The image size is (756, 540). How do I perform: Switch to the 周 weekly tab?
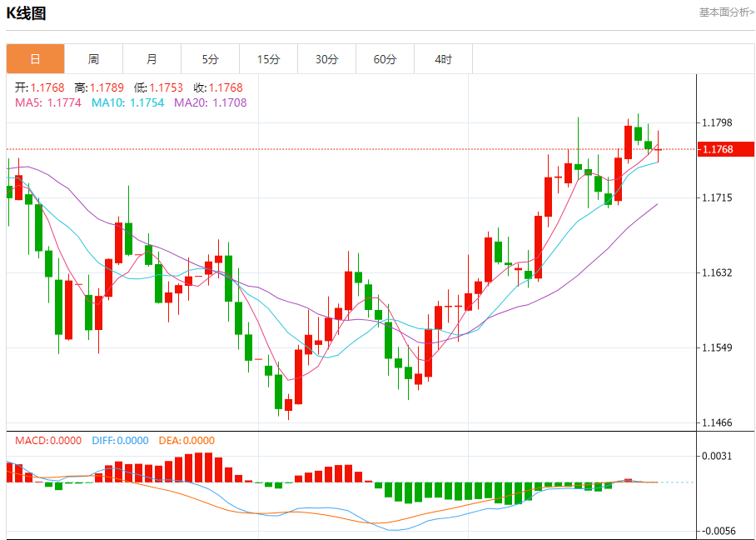point(93,59)
